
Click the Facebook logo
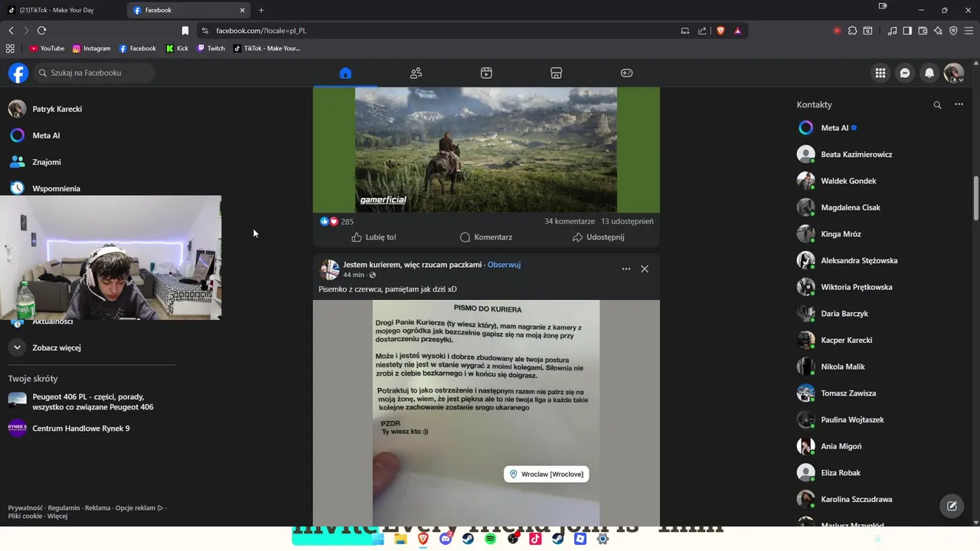tap(18, 73)
